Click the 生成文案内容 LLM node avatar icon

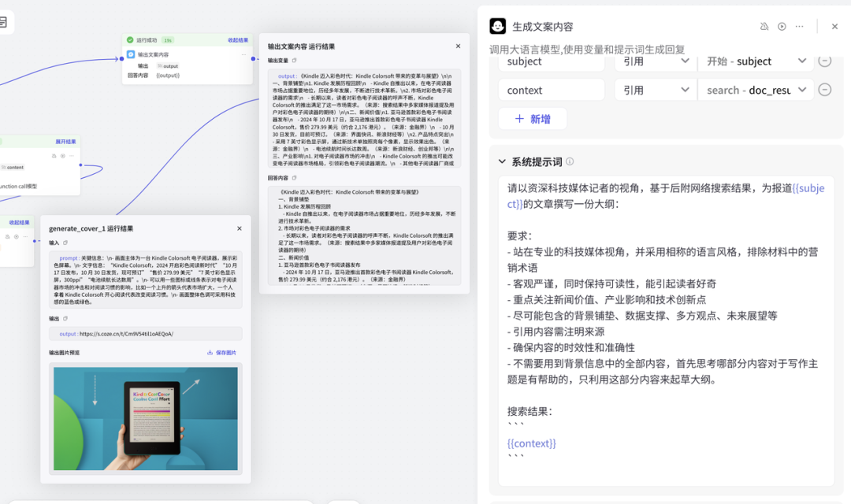tap(498, 26)
